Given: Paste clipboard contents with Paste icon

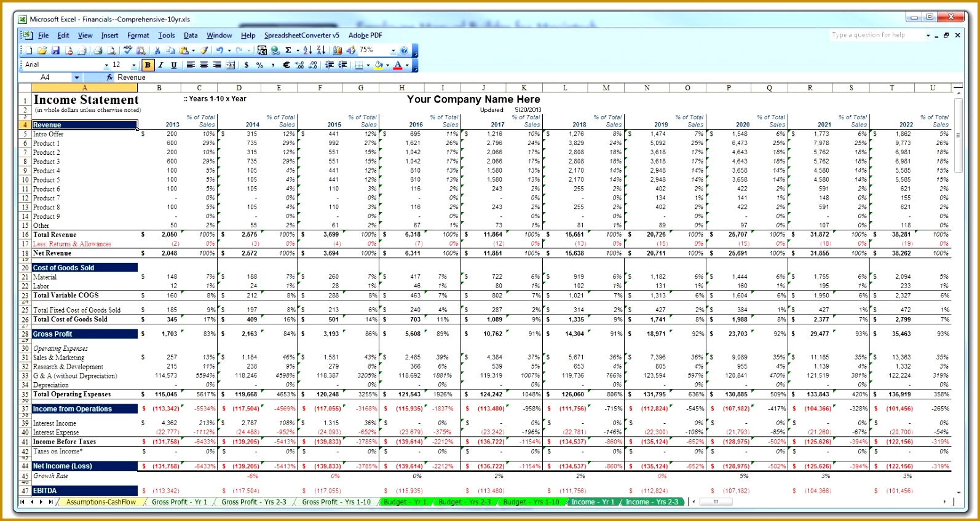Looking at the screenshot, I should (x=184, y=50).
